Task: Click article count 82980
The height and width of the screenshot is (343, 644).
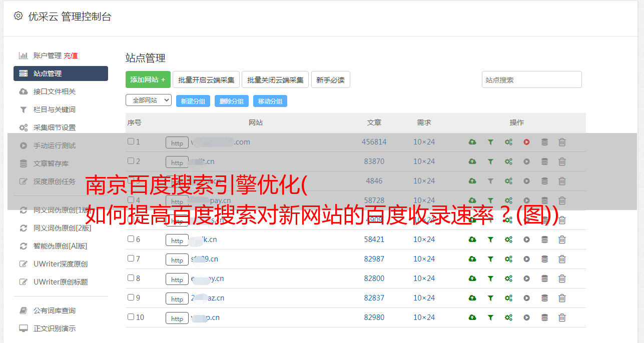Action: 374,317
